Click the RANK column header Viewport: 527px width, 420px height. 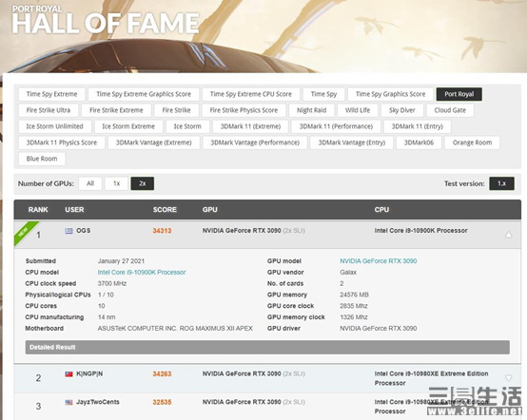tap(38, 210)
